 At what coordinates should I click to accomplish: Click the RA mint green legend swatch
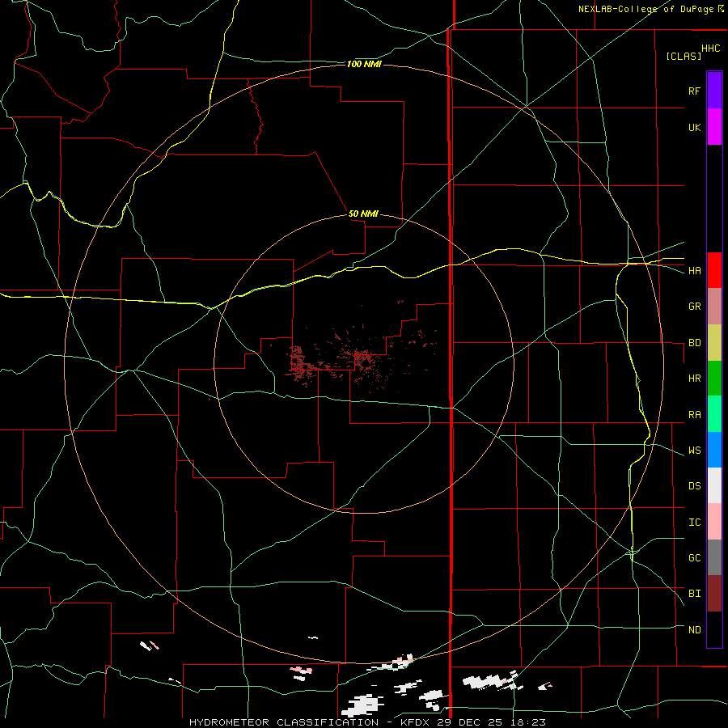(x=714, y=414)
